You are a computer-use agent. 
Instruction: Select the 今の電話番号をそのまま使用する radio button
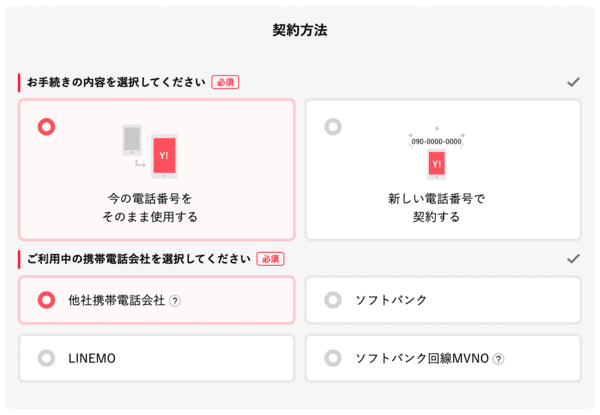46,127
